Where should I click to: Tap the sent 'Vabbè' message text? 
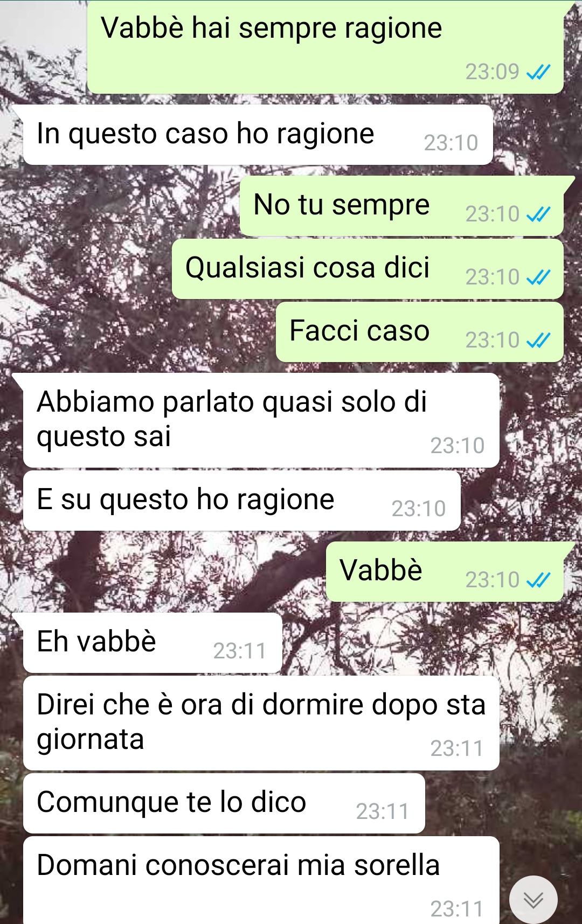click(x=380, y=570)
